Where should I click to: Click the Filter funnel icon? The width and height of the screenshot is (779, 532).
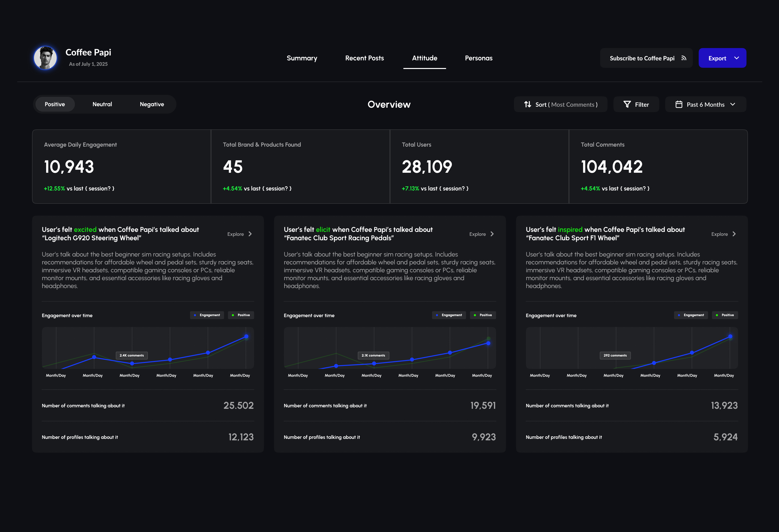click(x=627, y=104)
